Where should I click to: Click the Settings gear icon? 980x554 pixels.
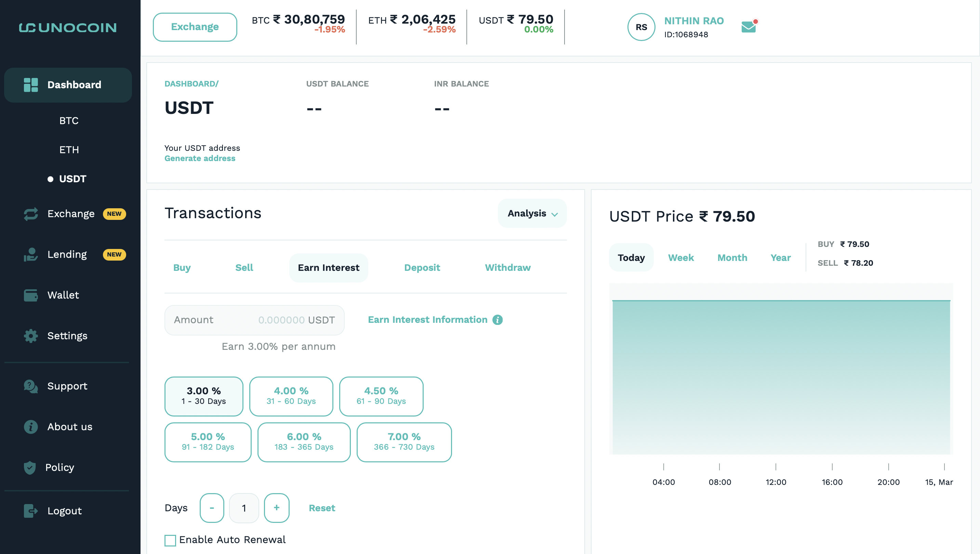pyautogui.click(x=31, y=336)
